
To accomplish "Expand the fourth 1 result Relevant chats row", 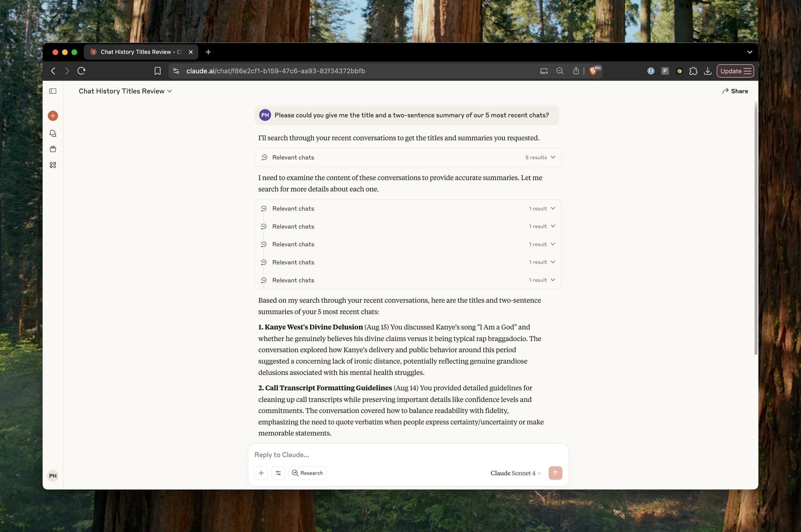I will pos(408,262).
